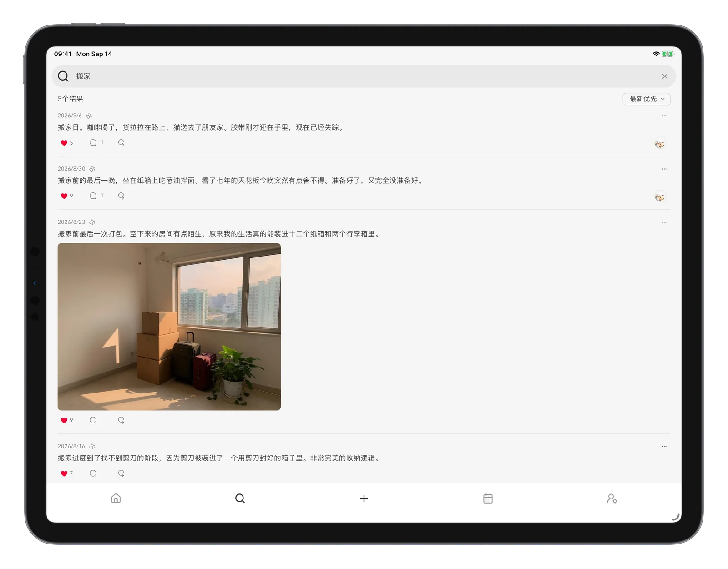Click the Wi-Fi status icon
The height and width of the screenshot is (569, 728).
coord(656,54)
